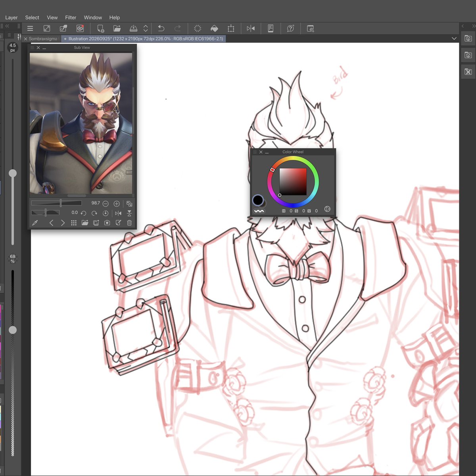476x476 pixels.
Task: Open Sub View image grid list
Action: pos(74,223)
